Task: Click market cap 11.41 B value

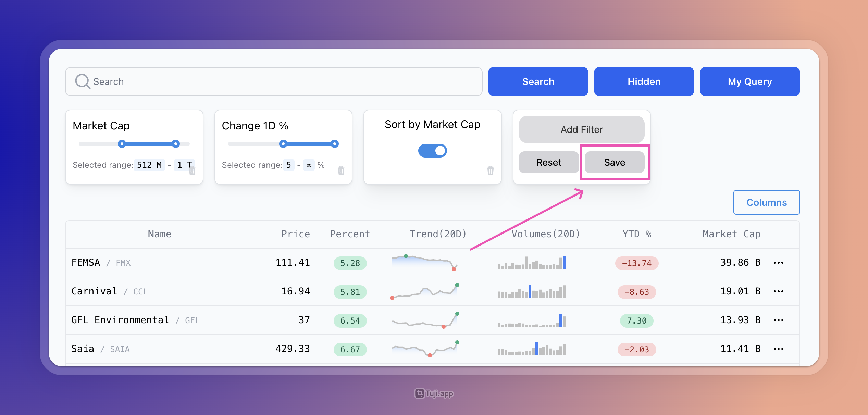Action: pyautogui.click(x=740, y=349)
